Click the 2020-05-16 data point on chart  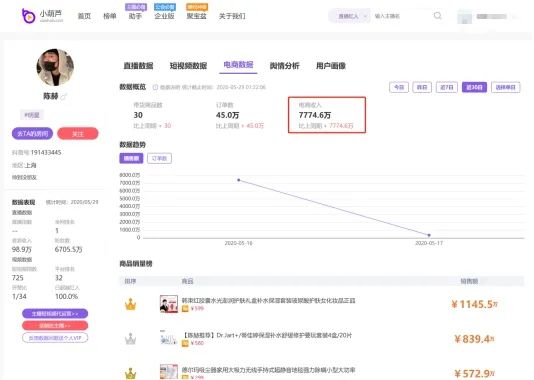pyautogui.click(x=239, y=180)
